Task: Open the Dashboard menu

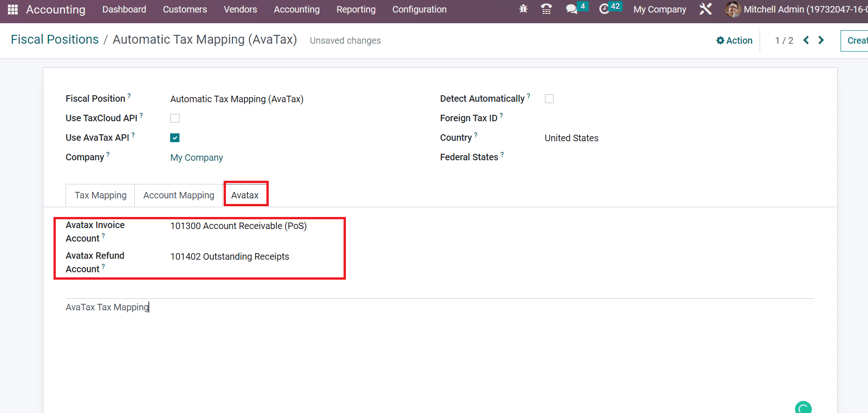Action: click(124, 9)
